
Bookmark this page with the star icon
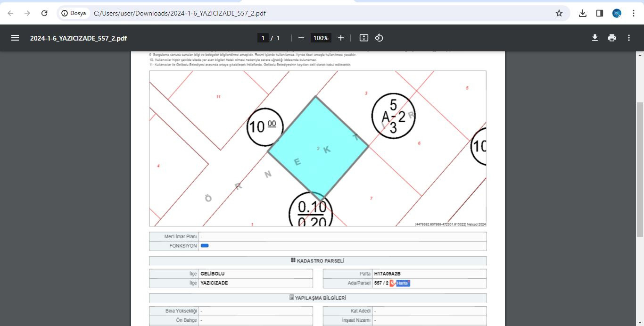pos(559,13)
